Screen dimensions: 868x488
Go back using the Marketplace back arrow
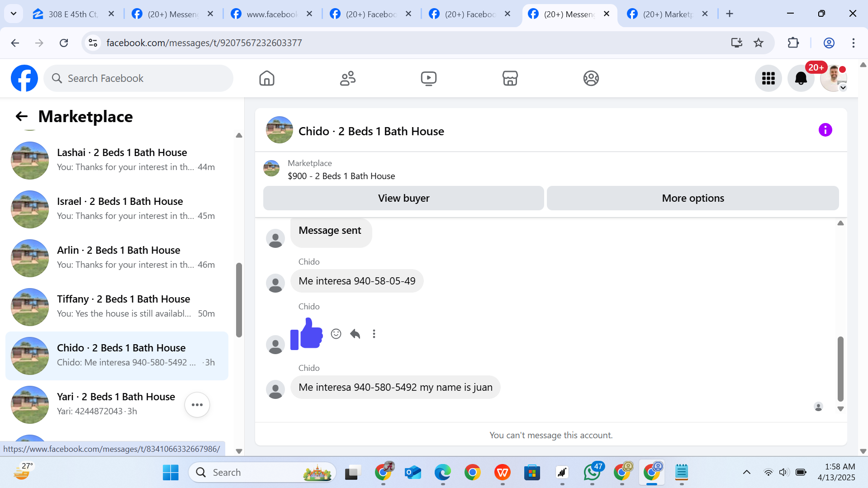22,117
